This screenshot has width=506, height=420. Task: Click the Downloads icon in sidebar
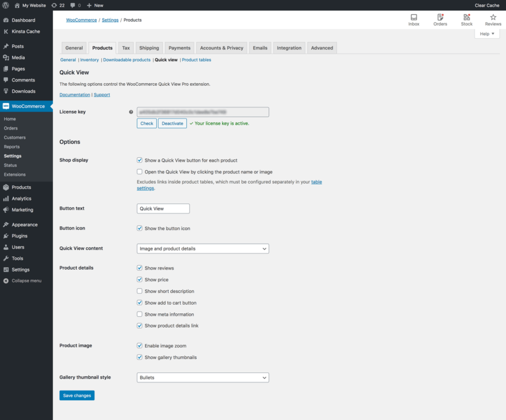(x=6, y=91)
